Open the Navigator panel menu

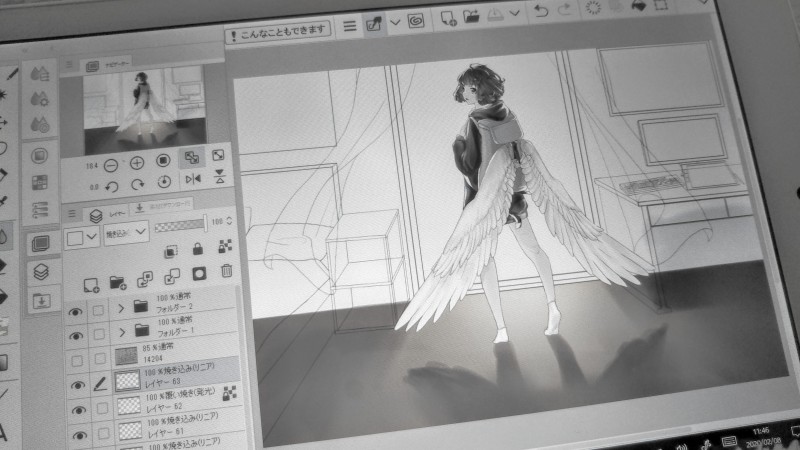pos(69,65)
